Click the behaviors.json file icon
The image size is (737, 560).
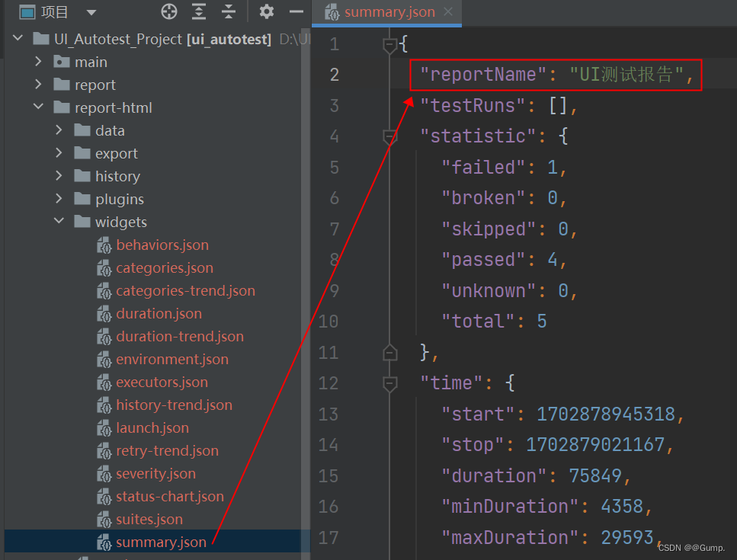click(x=104, y=245)
